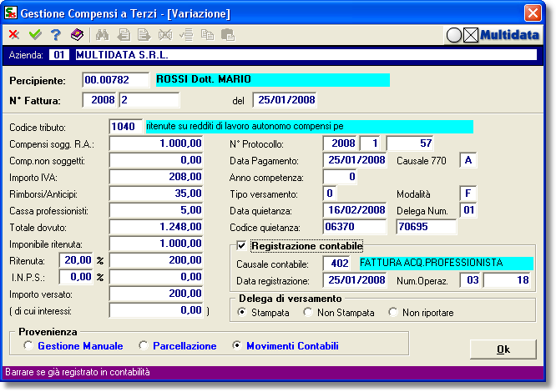Viewport: 556px width, 392px height.
Task: Click the fattura year field 2008
Action: click(99, 100)
